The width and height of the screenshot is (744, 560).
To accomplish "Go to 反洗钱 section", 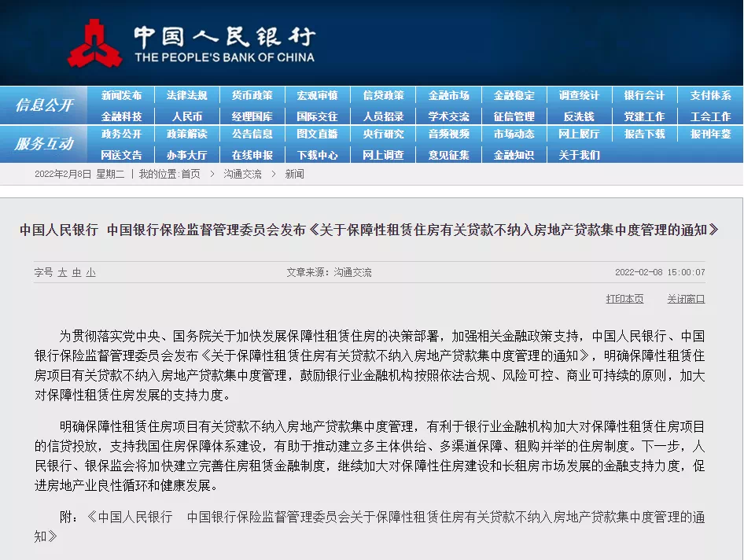I will (579, 116).
